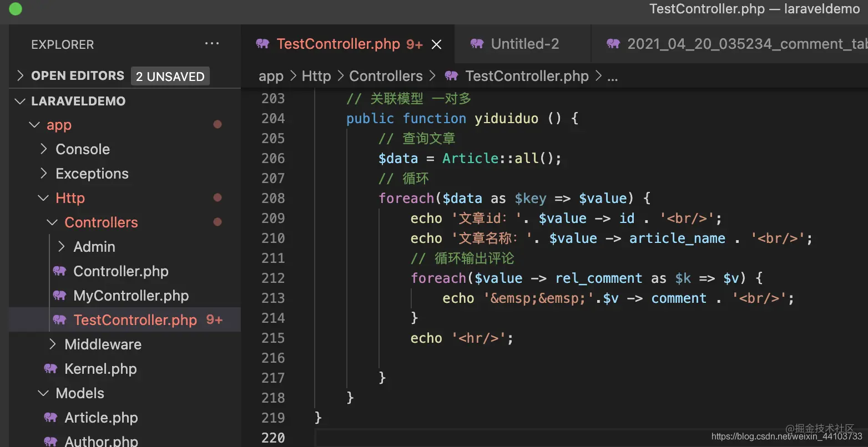Viewport: 868px width, 447px height.
Task: Collapse the Http folder
Action: [x=43, y=198]
